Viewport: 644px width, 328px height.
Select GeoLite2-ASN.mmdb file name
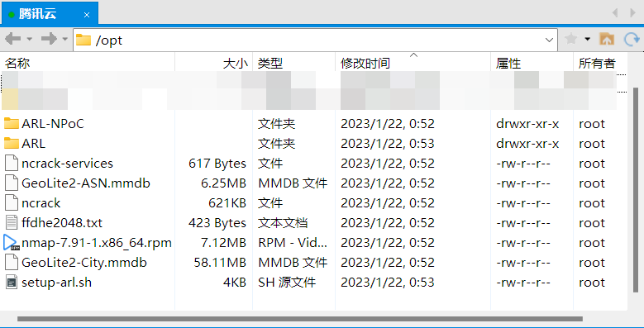pyautogui.click(x=86, y=183)
